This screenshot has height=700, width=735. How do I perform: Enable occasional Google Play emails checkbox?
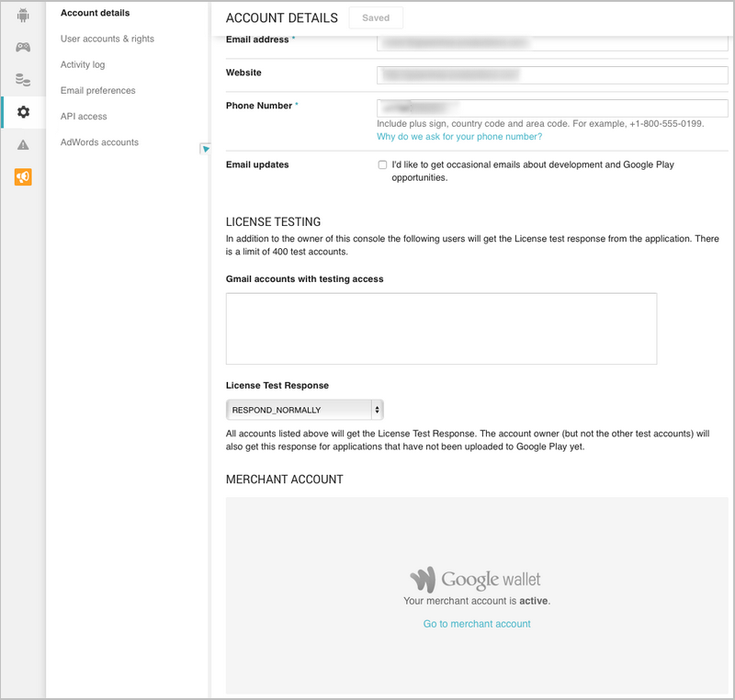pyautogui.click(x=382, y=165)
